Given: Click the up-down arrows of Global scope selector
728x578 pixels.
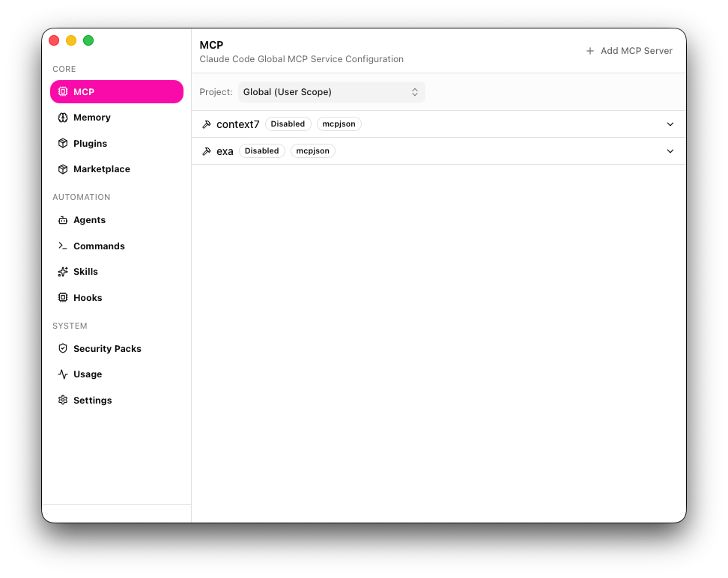Looking at the screenshot, I should [x=415, y=92].
